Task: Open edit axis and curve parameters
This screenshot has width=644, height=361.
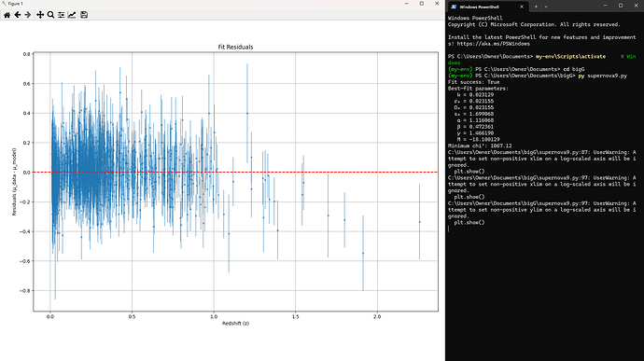Action: (x=72, y=15)
